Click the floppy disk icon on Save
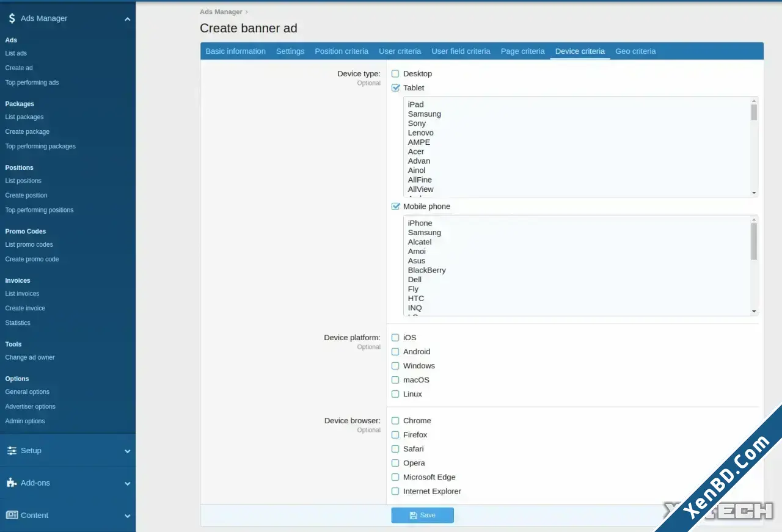782x532 pixels. (x=414, y=516)
